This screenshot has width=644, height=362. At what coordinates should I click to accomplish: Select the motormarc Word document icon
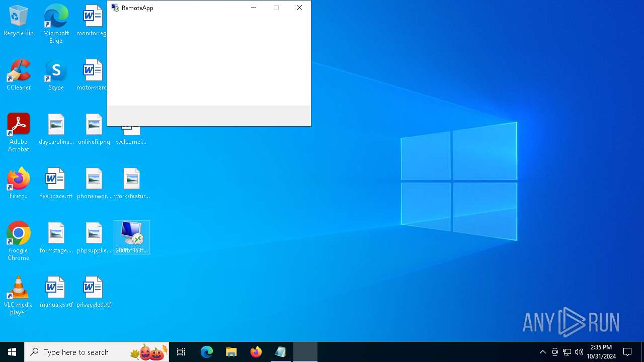click(93, 75)
